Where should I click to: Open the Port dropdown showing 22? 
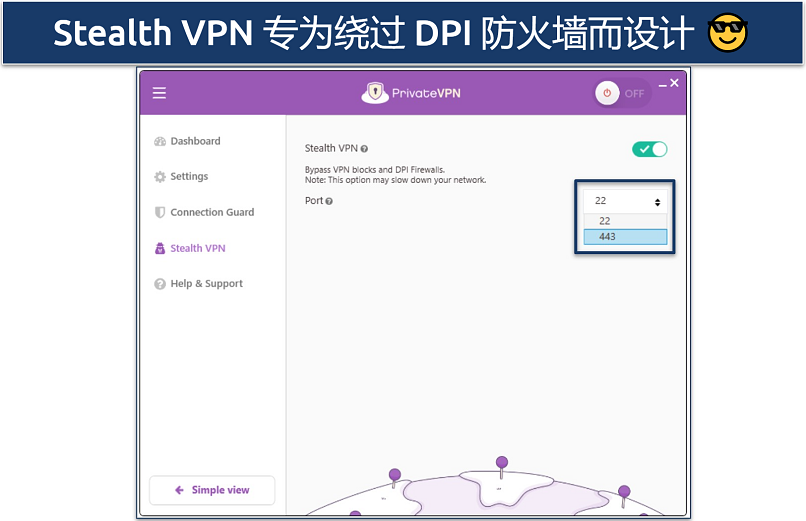tap(625, 201)
